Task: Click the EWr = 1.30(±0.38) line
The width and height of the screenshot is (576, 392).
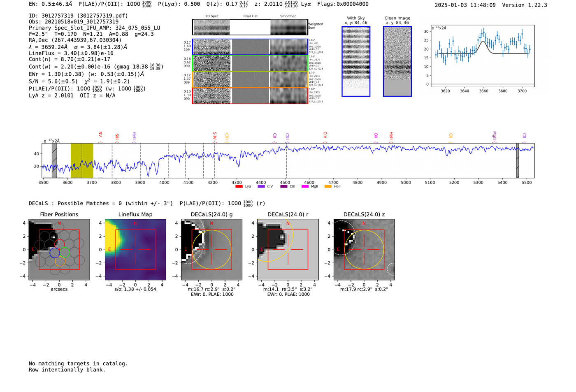Action: click(86, 74)
